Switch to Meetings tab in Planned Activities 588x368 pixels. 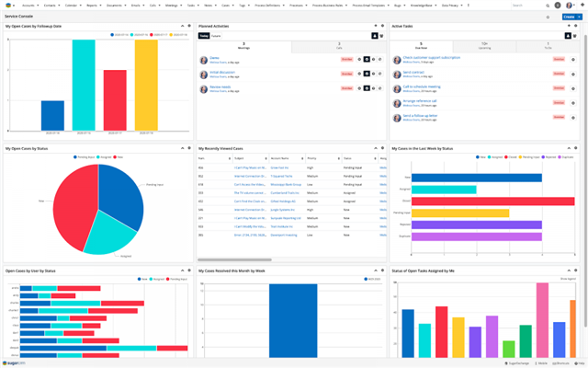243,46
